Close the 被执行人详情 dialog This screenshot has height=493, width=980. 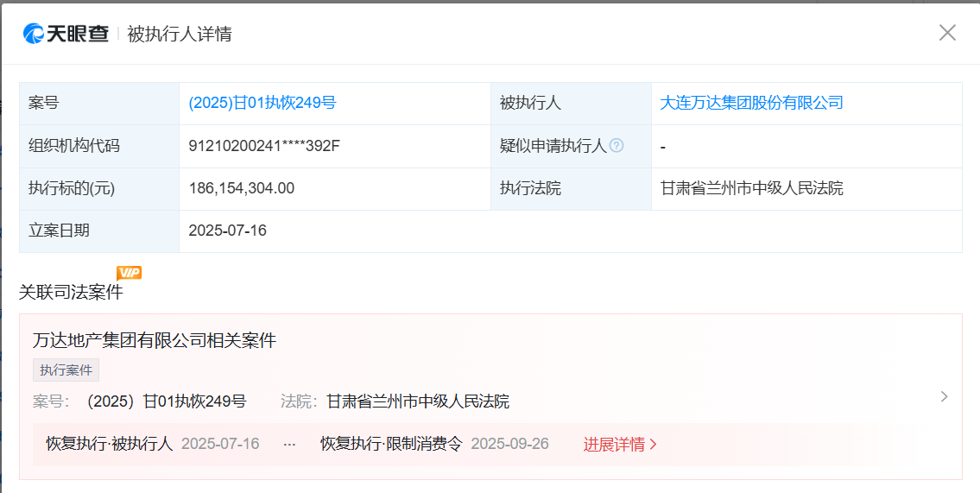(947, 33)
